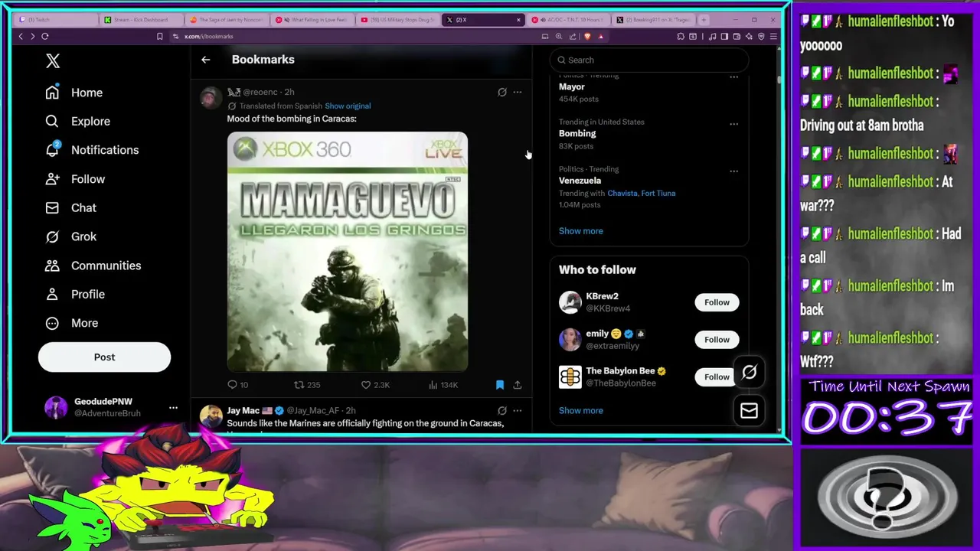Open Brave Shields icon
Screen dimensions: 980x551
pyautogui.click(x=587, y=36)
